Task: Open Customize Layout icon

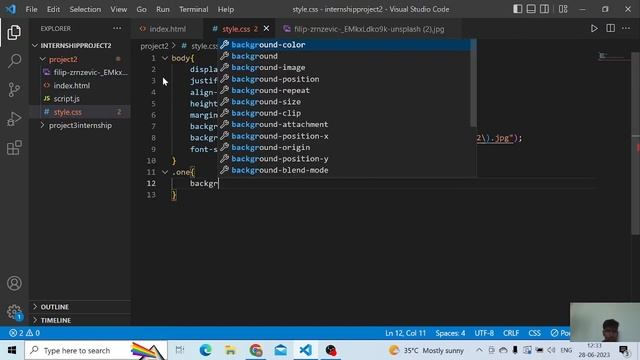Action: (x=563, y=9)
